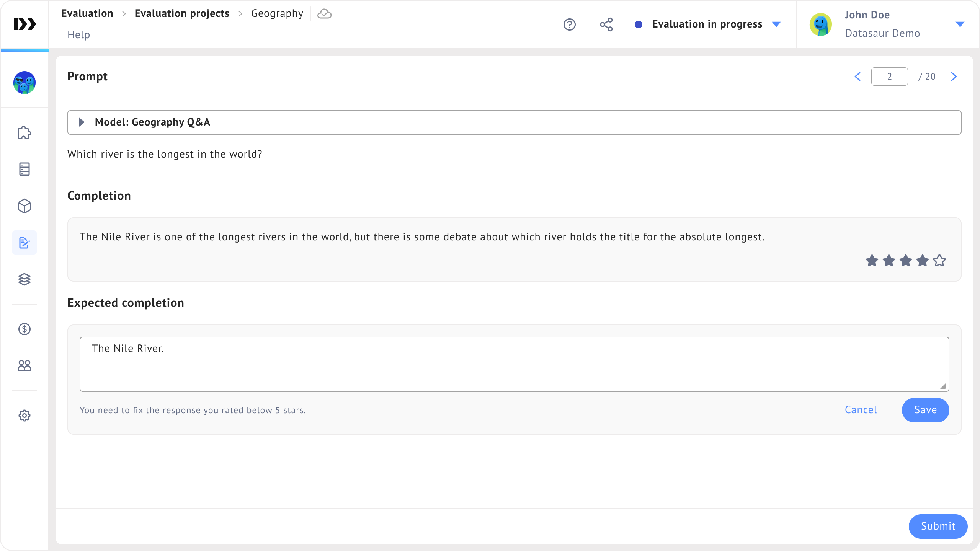
Task: Save the expected completion
Action: 925,410
